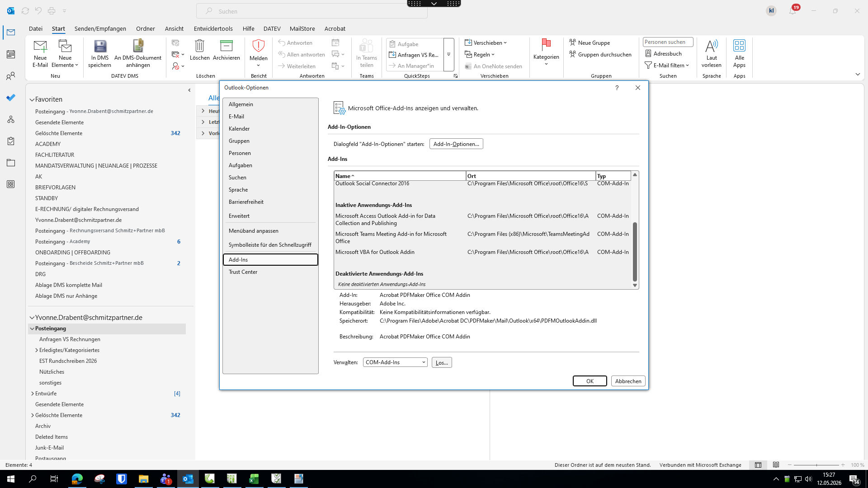Click the Löschen trash icon
This screenshot has height=488, width=868.
(x=199, y=46)
